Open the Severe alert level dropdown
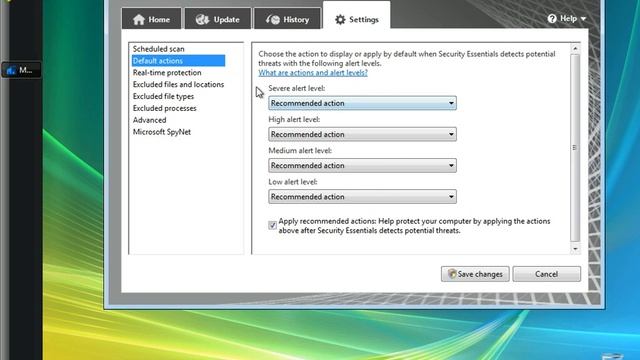 [362, 103]
